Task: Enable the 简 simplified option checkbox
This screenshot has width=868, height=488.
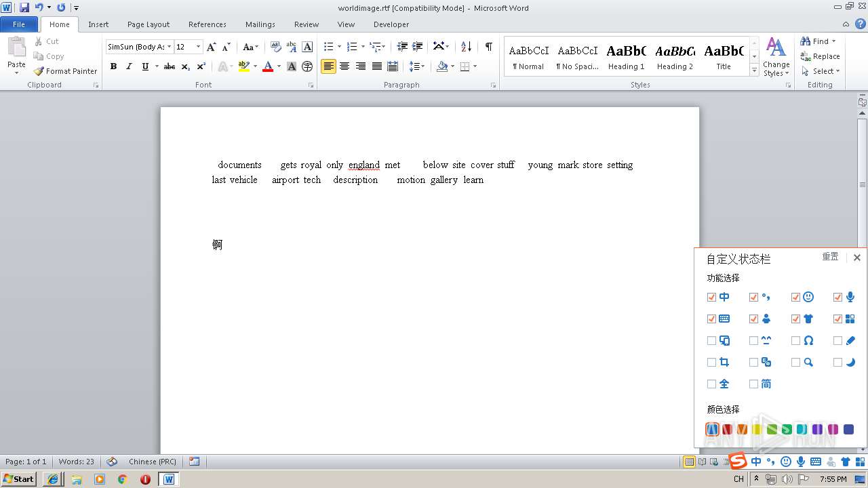Action: pyautogui.click(x=753, y=384)
